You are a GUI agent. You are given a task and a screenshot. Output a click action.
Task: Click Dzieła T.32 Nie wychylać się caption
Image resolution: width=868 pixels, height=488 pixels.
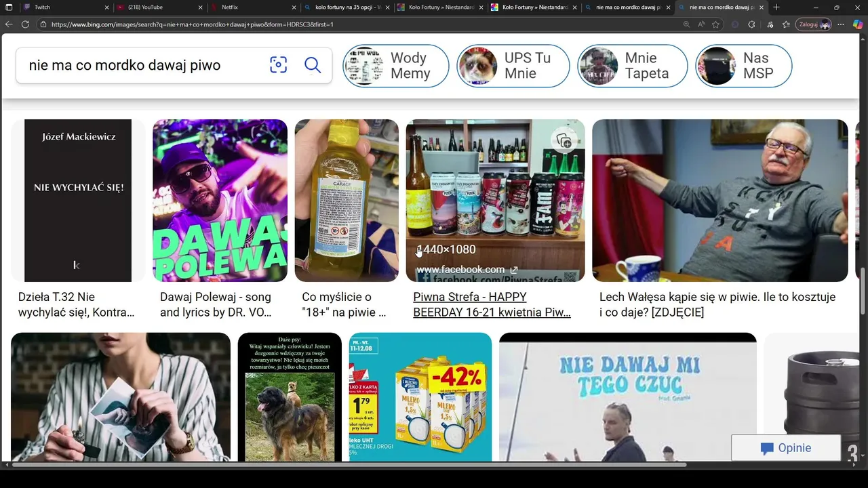[x=76, y=305]
